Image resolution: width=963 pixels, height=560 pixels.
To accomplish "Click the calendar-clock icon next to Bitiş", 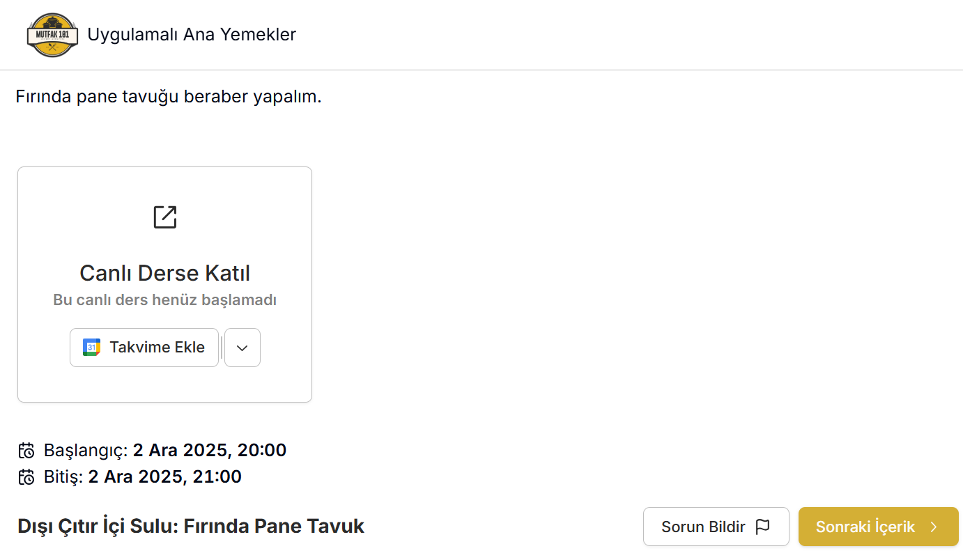I will click(x=26, y=477).
